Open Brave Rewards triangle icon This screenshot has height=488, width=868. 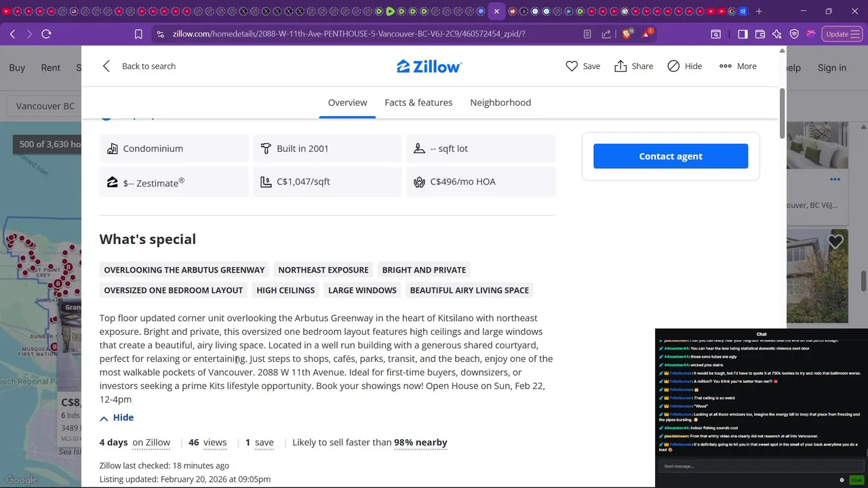click(647, 34)
